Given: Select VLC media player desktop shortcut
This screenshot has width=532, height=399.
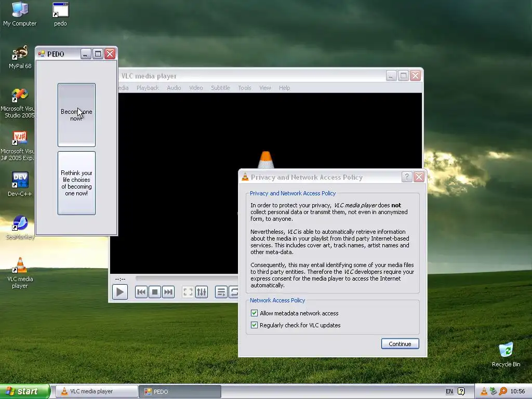Looking at the screenshot, I should tap(20, 273).
